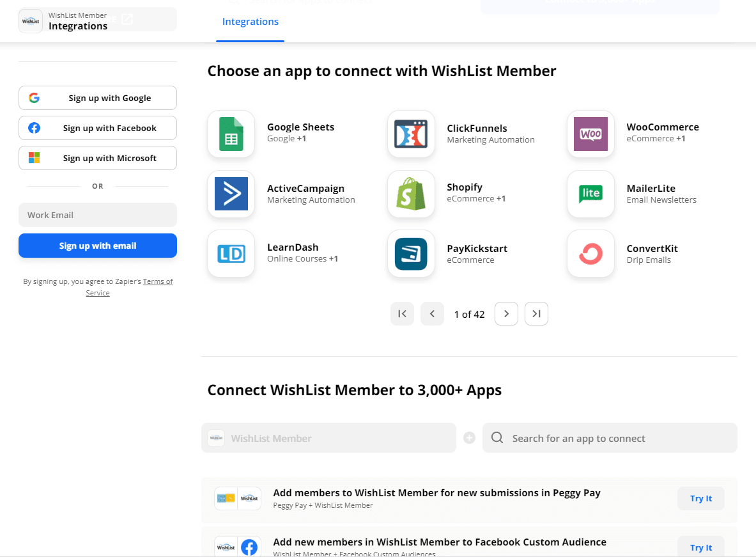Click 'Add new members in WishList Member' zap title
Viewport: 756px width, 557px height.
pyautogui.click(x=440, y=542)
